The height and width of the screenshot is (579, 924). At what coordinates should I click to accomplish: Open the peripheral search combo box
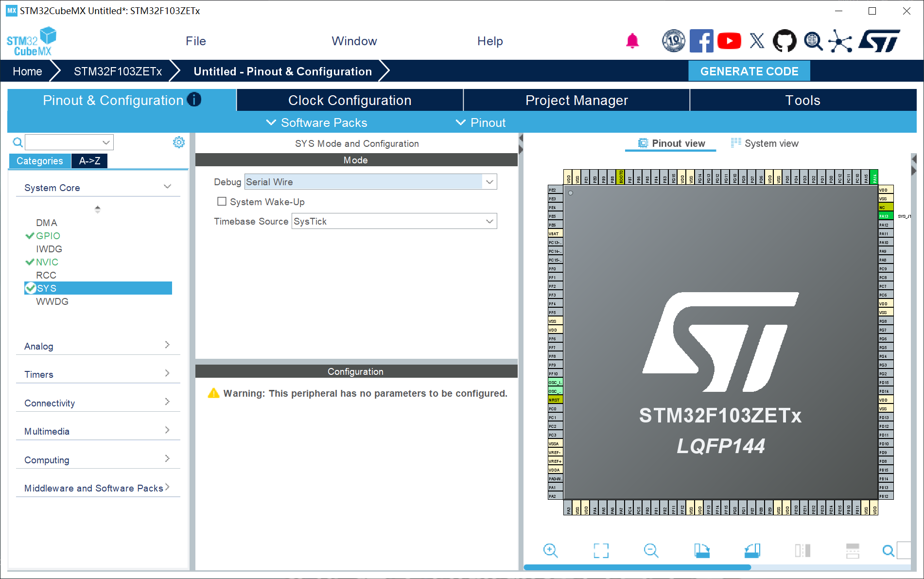[69, 142]
